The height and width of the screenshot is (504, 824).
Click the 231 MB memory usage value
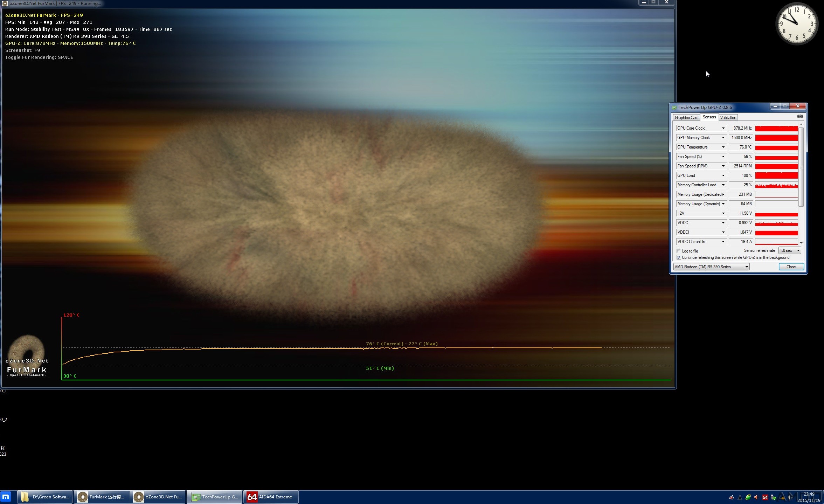(741, 194)
